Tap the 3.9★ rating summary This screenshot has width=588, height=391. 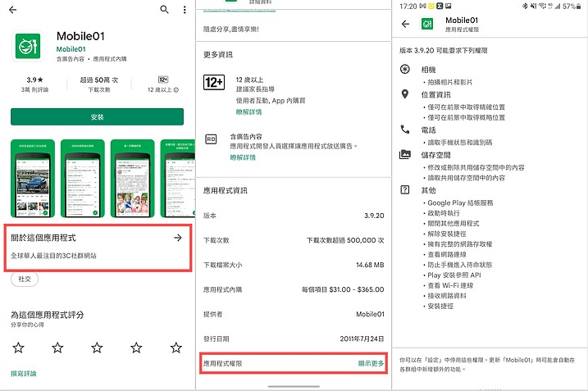(x=35, y=84)
